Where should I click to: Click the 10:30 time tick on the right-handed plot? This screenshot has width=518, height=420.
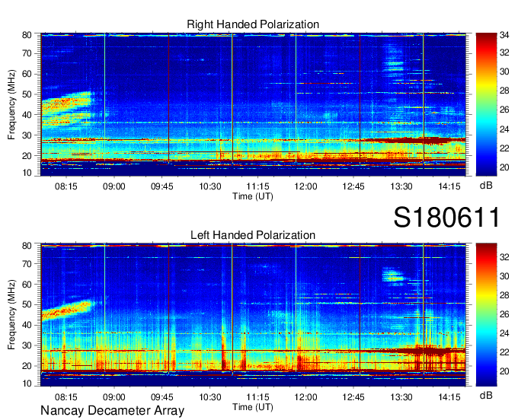point(209,186)
